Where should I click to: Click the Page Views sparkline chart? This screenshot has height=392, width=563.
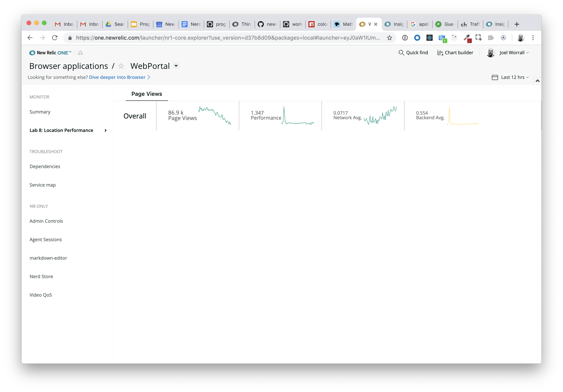(x=215, y=115)
